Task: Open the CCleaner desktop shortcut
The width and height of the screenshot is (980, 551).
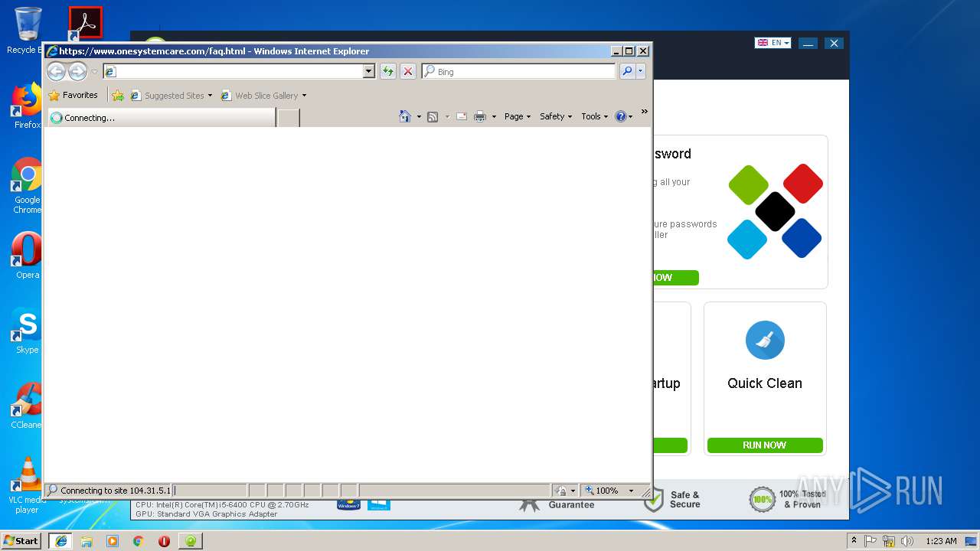Action: [27, 406]
